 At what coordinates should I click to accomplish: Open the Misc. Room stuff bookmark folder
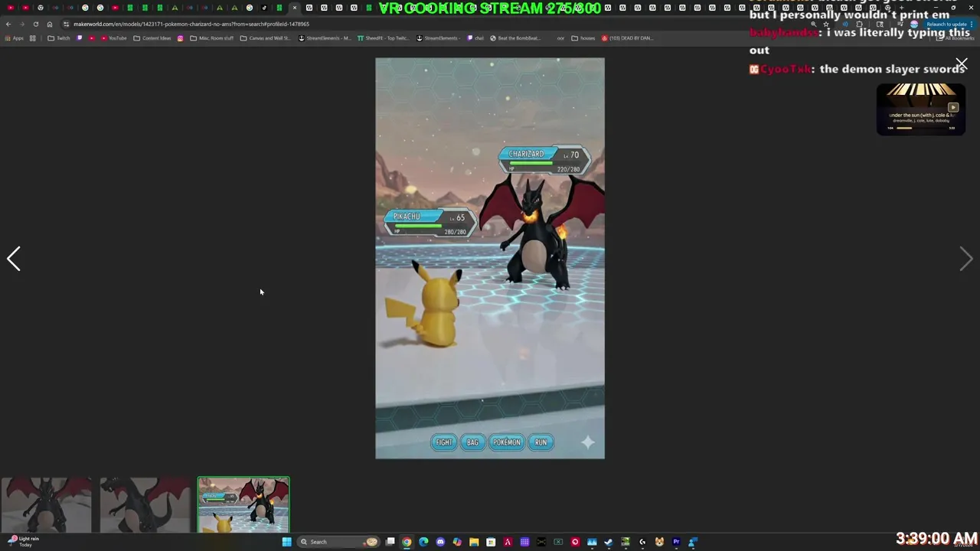(x=212, y=37)
